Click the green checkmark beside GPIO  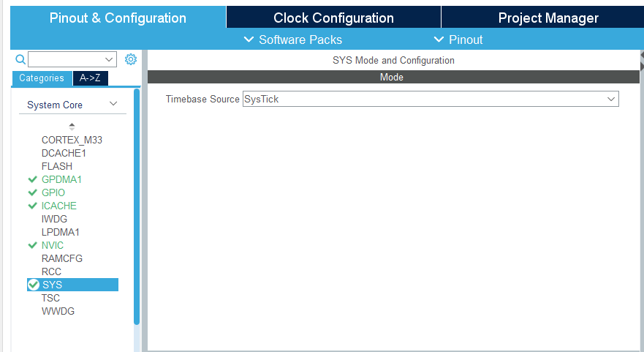coord(32,192)
